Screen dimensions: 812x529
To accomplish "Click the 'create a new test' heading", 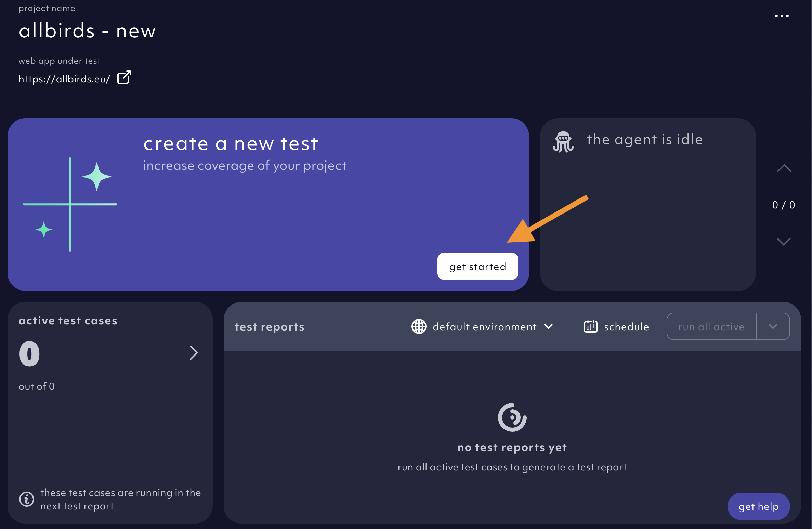I will pyautogui.click(x=231, y=143).
